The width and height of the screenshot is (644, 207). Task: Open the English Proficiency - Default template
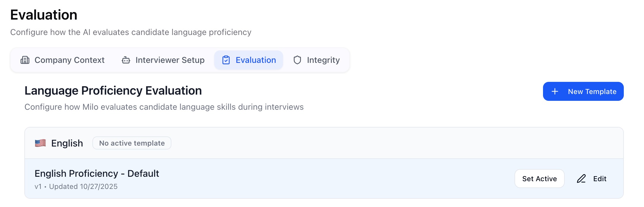(x=97, y=173)
